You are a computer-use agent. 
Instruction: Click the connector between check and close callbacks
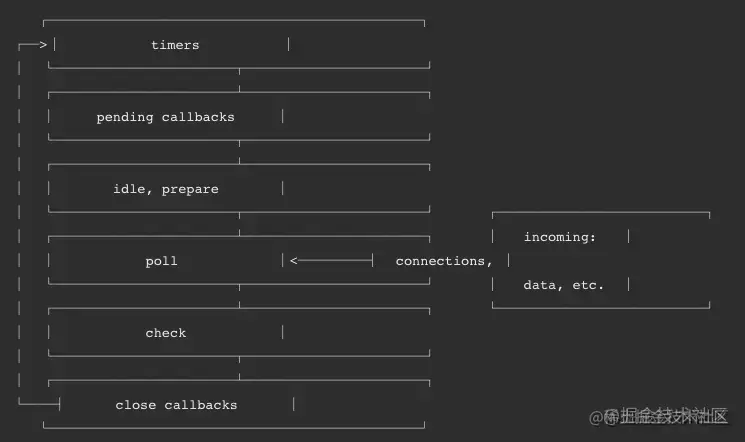[x=239, y=368]
